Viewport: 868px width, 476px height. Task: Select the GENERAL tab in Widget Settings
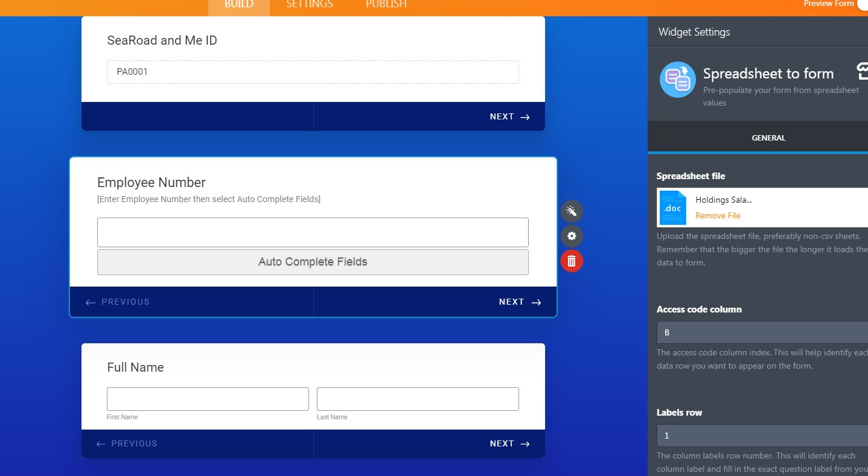pos(768,138)
